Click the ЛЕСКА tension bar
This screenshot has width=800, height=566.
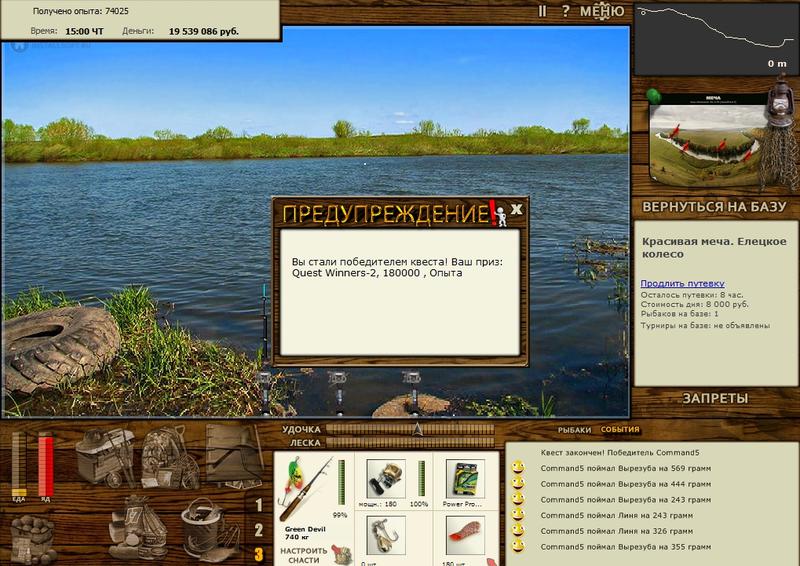(x=410, y=442)
